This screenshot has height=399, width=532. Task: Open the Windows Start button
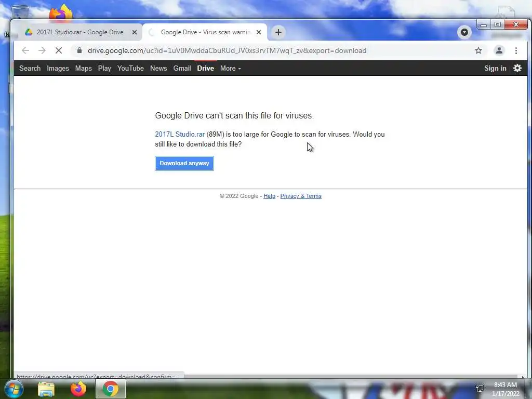coord(14,389)
